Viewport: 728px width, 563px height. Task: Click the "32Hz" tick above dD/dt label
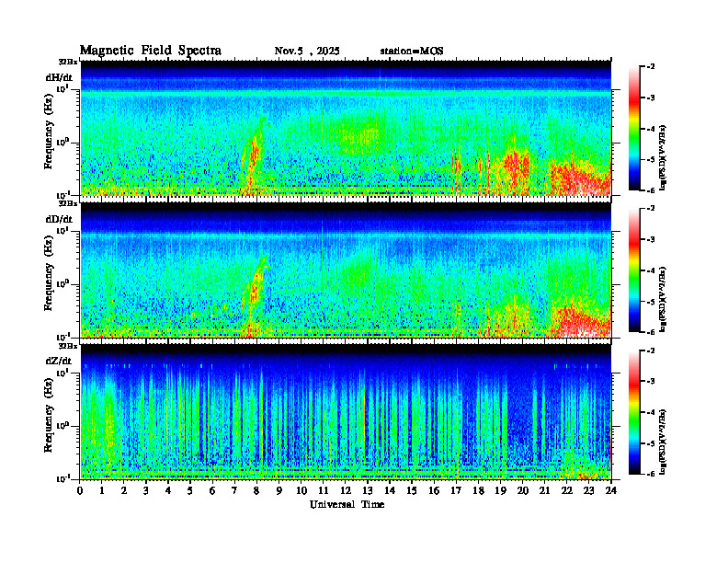68,203
